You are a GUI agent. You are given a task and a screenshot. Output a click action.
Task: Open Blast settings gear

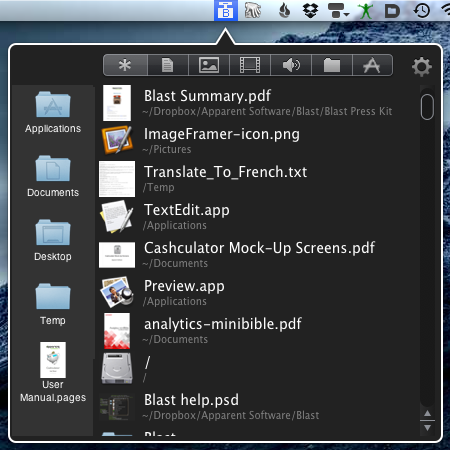coord(422,67)
